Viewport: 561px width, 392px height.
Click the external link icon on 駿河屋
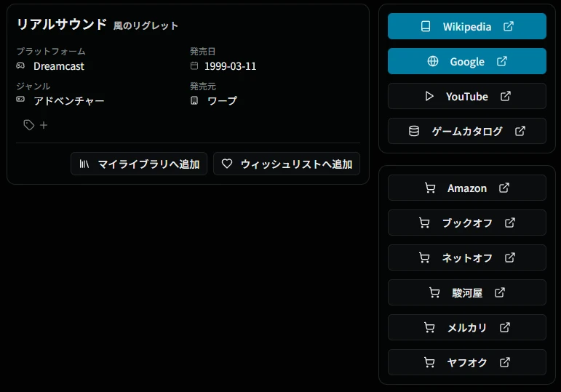coord(500,292)
